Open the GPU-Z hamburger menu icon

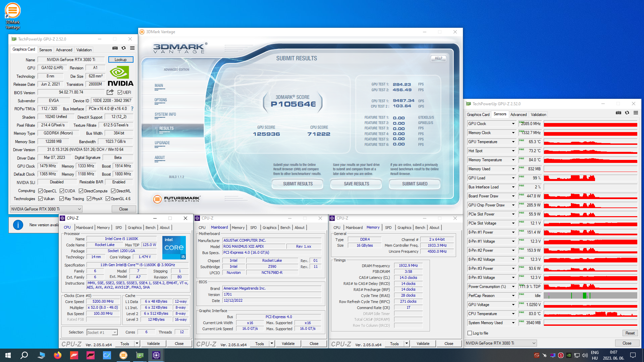[132, 48]
